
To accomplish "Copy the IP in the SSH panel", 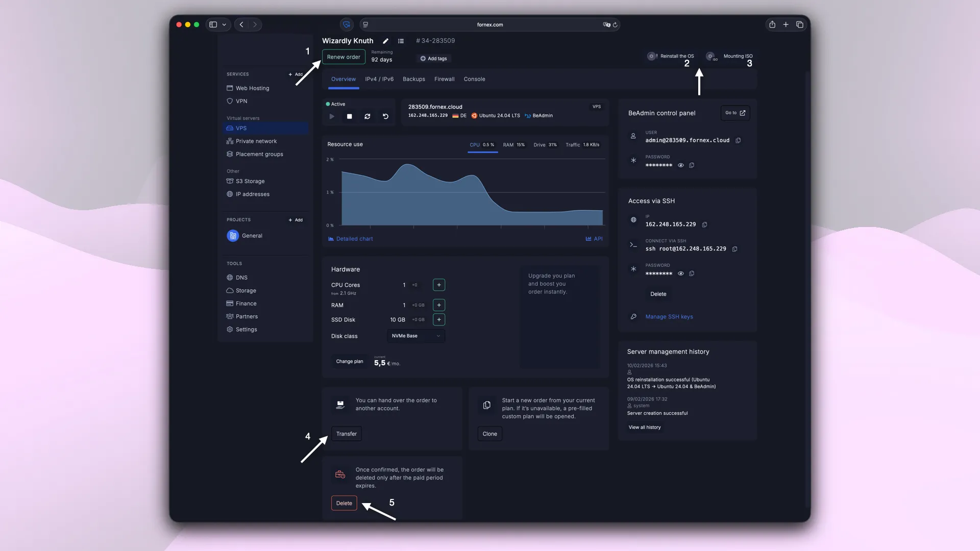I will pyautogui.click(x=705, y=224).
